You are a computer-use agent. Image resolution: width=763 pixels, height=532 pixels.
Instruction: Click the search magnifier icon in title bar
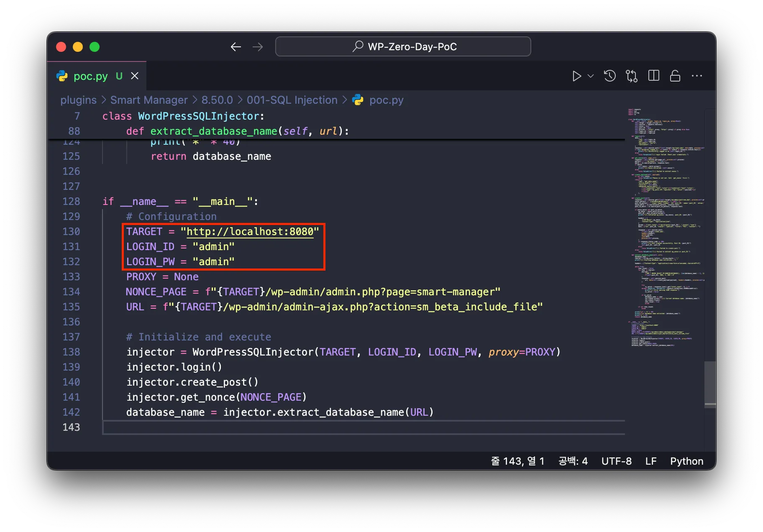click(x=358, y=46)
